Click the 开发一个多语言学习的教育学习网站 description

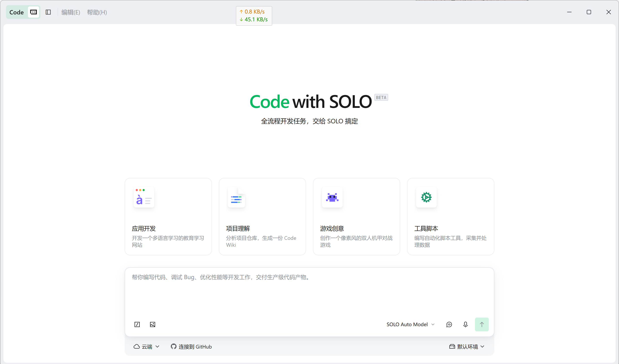168,242
